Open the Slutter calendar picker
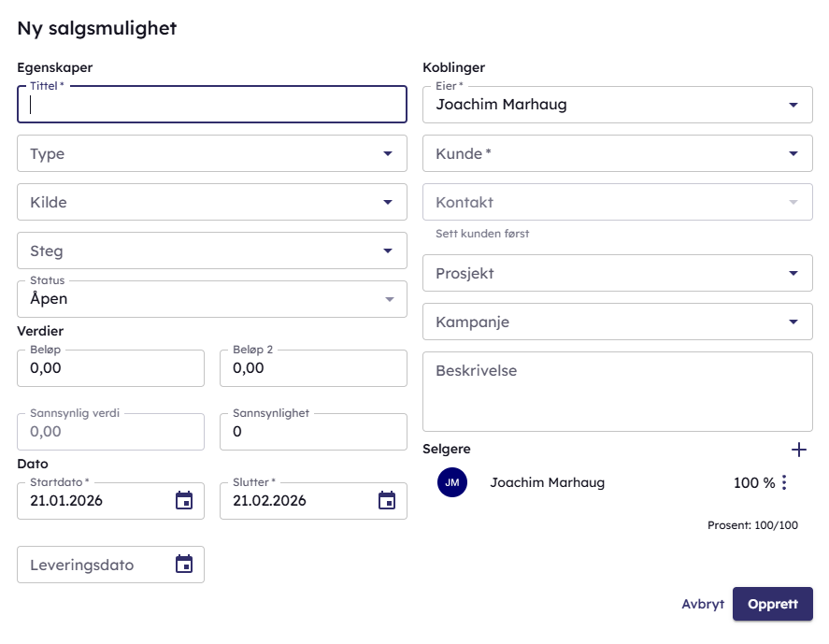 point(387,501)
